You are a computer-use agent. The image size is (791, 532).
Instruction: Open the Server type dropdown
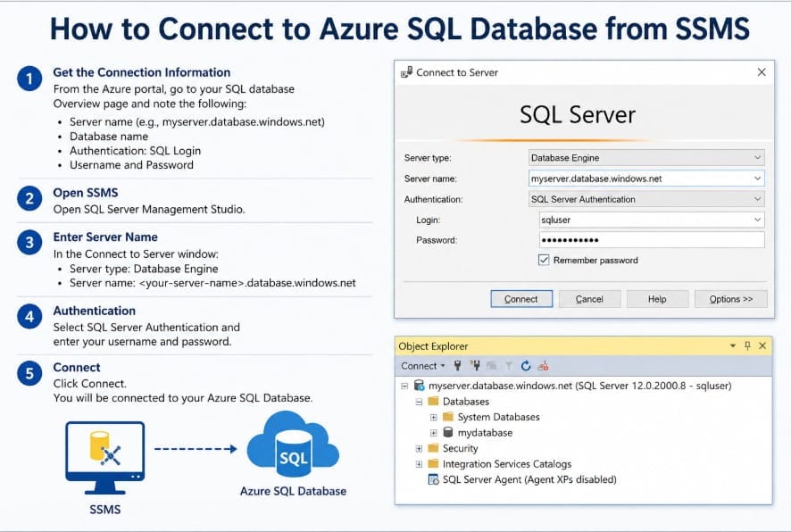point(757,157)
